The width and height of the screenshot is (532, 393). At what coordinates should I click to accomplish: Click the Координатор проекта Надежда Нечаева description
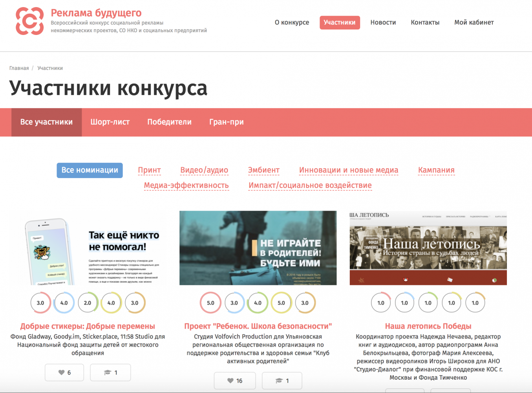(x=428, y=357)
